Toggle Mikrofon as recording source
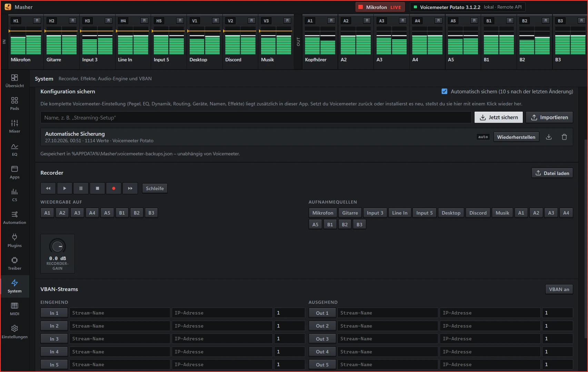This screenshot has width=588, height=372. [x=323, y=213]
